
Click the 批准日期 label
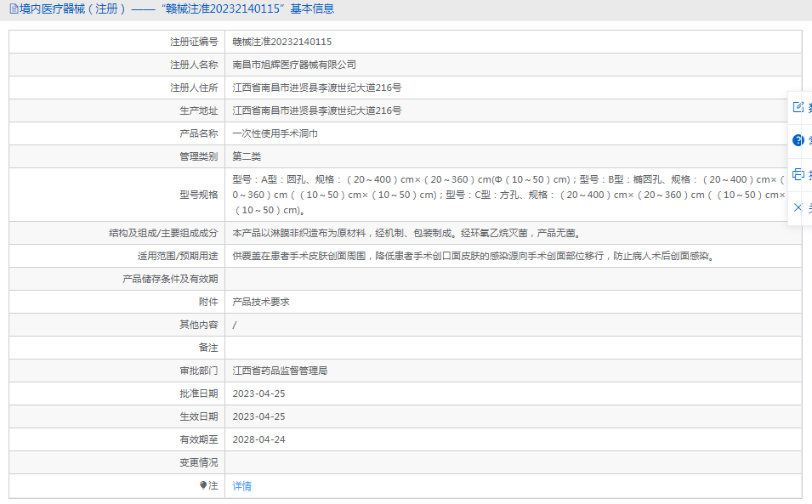[199, 394]
